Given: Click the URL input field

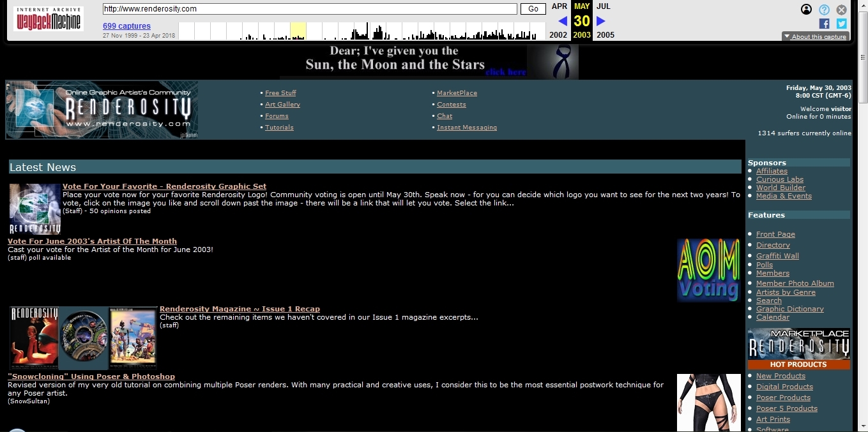Looking at the screenshot, I should click(x=310, y=9).
